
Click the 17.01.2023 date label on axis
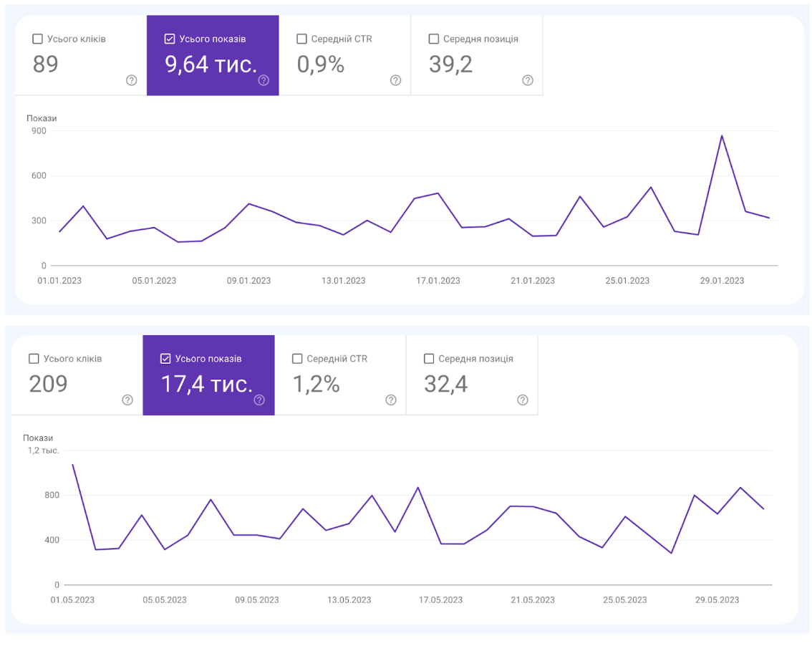coord(438,281)
